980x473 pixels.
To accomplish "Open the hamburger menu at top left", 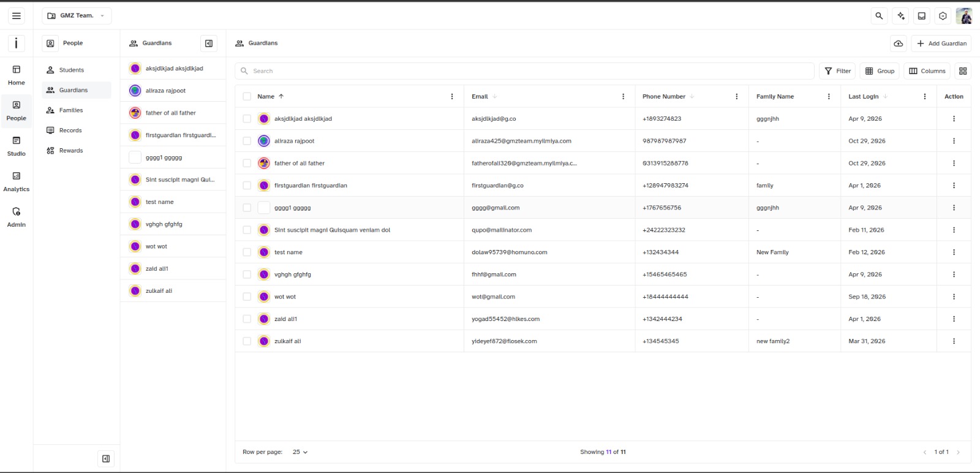I will click(x=17, y=16).
